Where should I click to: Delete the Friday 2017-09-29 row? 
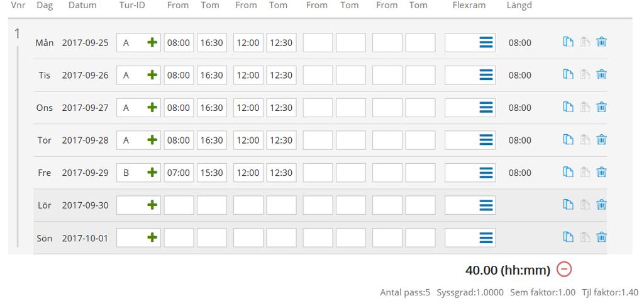click(x=601, y=172)
